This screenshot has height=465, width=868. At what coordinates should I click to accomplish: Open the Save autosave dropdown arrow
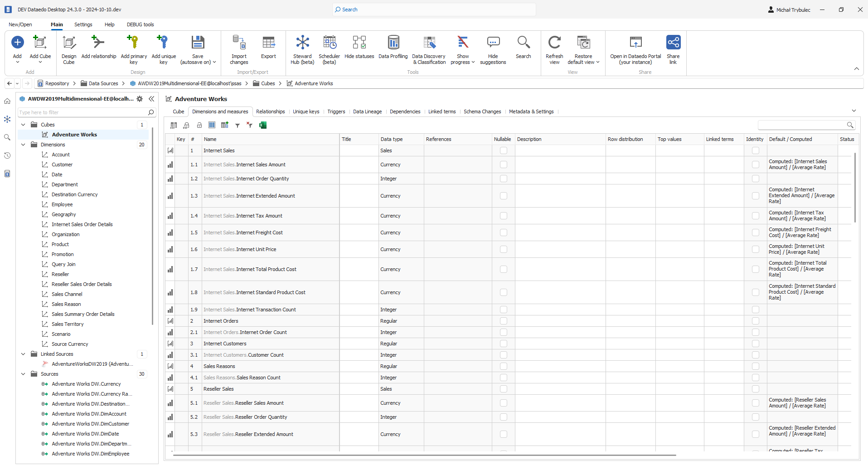coord(214,62)
